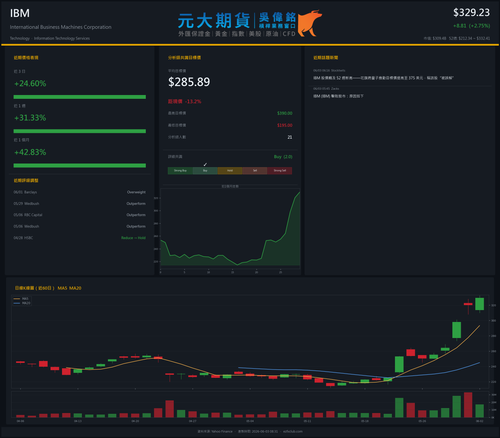Open the Stocktwits IBM news headline
Screen dimensions: 500x438
point(383,78)
